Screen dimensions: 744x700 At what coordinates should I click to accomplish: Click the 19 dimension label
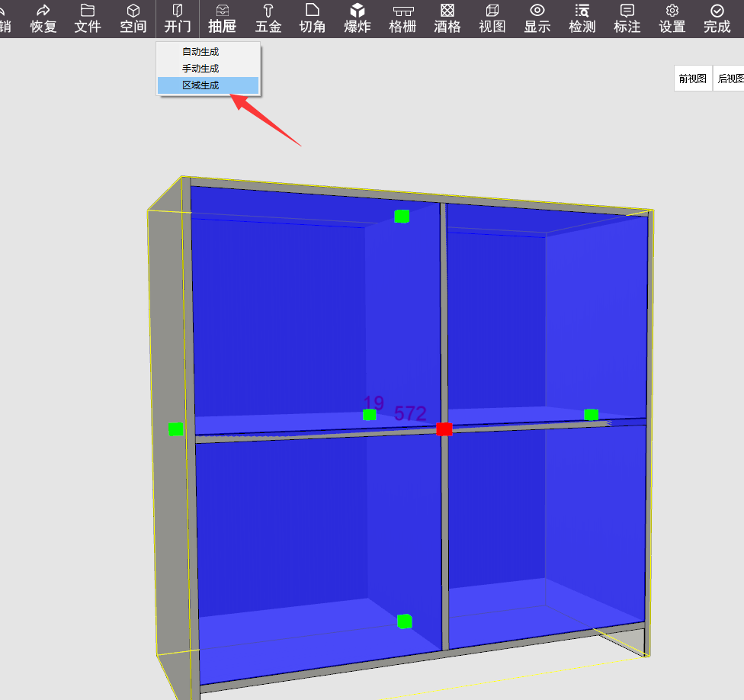[374, 402]
